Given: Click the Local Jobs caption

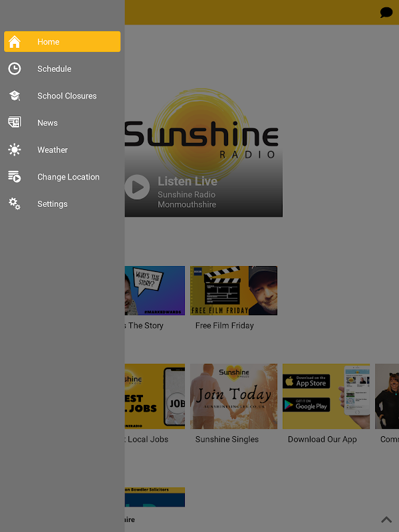Looking at the screenshot, I should tap(146, 439).
